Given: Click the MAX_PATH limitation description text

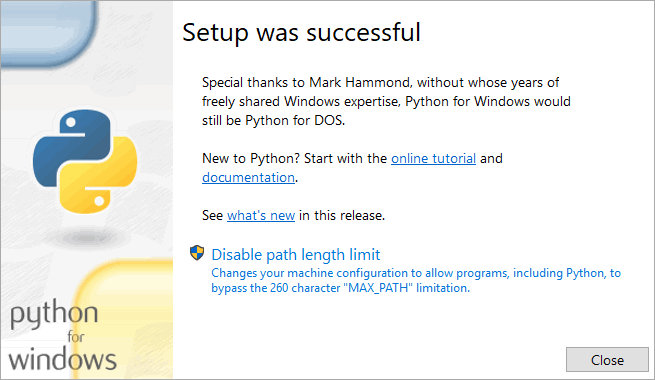Looking at the screenshot, I should pos(416,281).
